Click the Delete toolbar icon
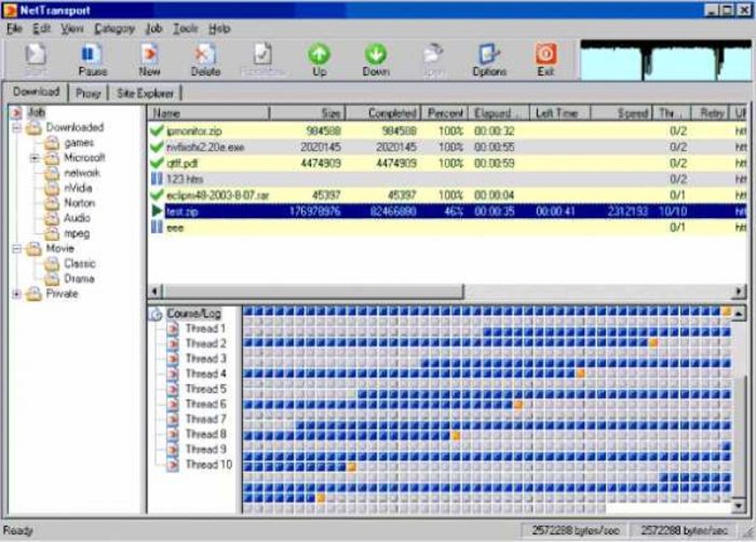This screenshot has height=542, width=756. click(x=205, y=59)
